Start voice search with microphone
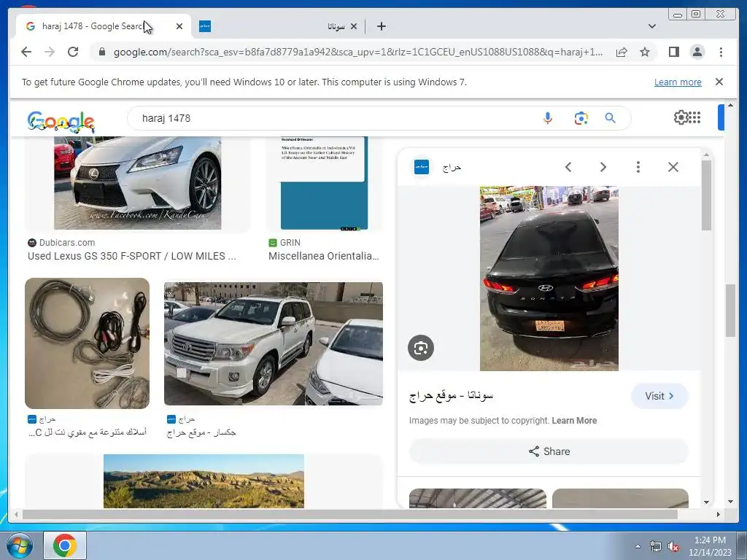Image resolution: width=747 pixels, height=560 pixels. click(x=547, y=118)
